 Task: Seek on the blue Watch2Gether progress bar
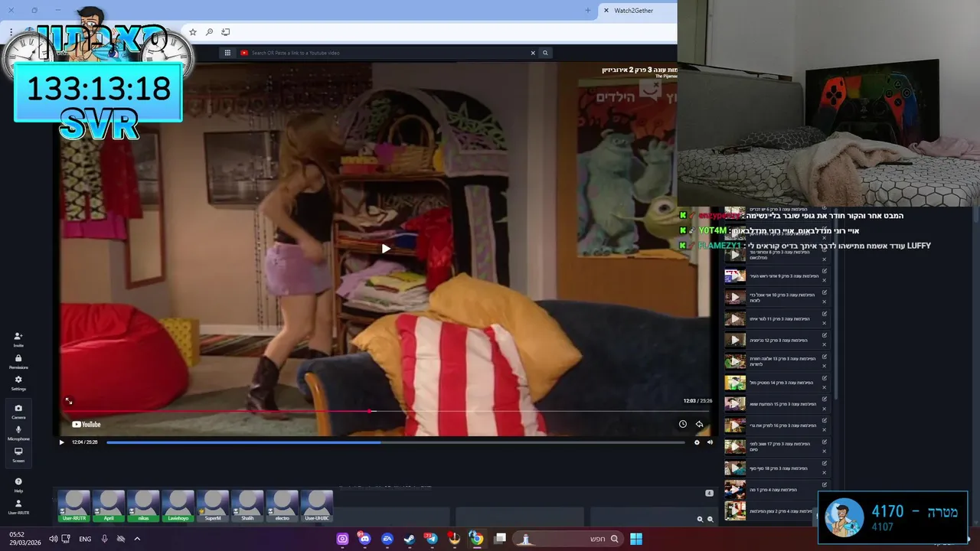pyautogui.click(x=395, y=442)
